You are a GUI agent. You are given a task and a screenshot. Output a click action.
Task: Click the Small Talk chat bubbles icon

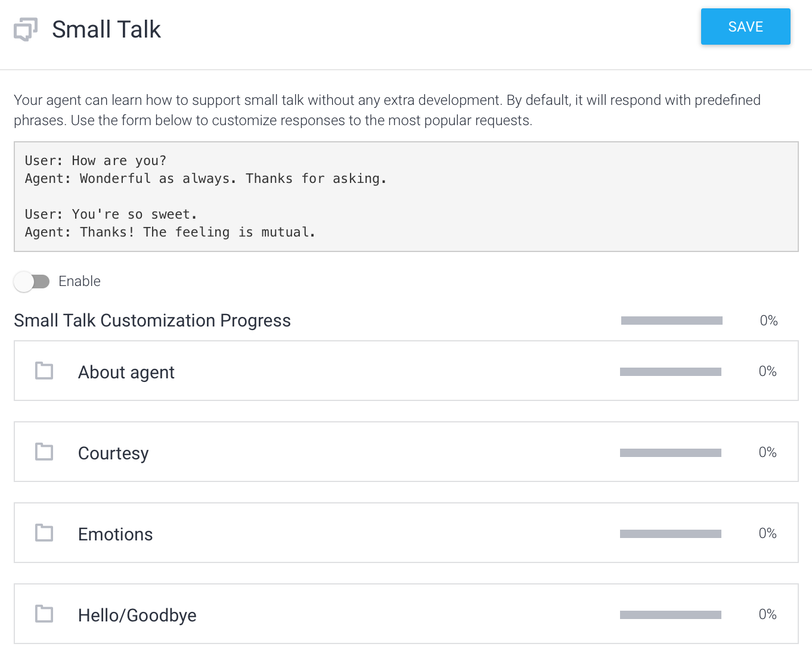pos(26,29)
